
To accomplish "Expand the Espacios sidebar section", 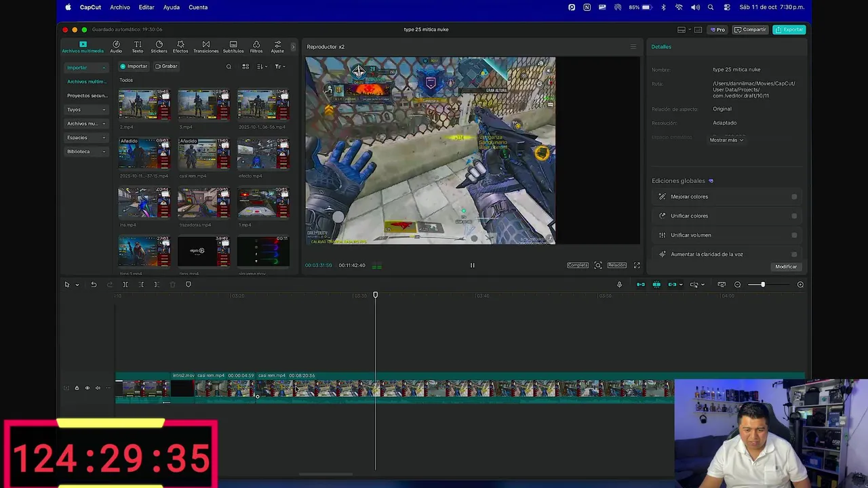I will [x=87, y=138].
